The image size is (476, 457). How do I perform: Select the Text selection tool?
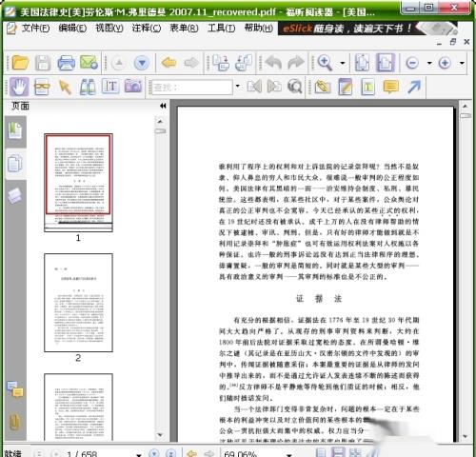(110, 87)
